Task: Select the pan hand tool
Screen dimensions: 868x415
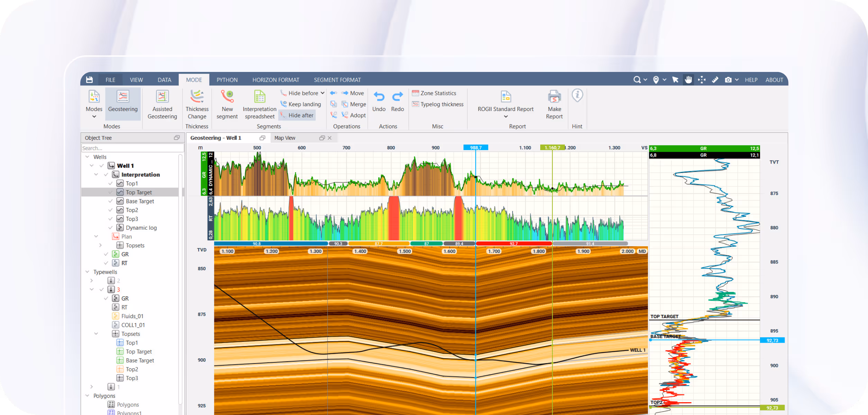Action: (688, 80)
